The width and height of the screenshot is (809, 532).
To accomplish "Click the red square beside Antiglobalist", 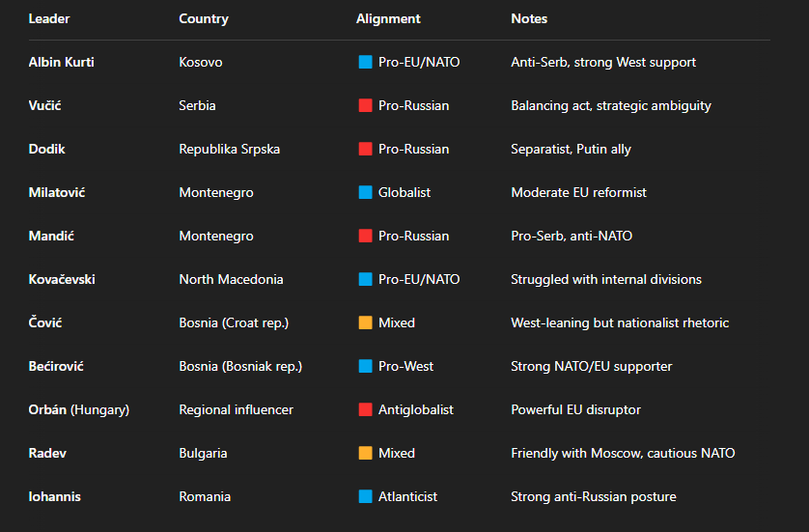I will point(365,409).
